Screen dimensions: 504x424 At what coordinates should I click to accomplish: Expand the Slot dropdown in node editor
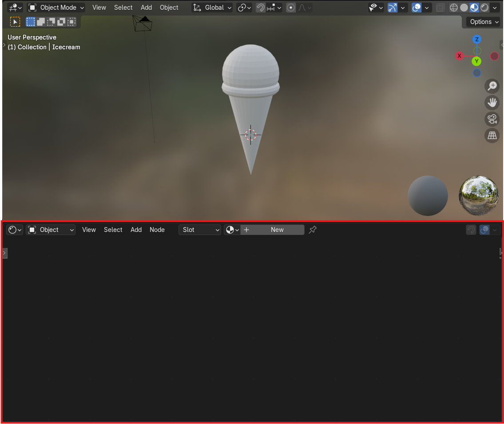click(x=200, y=230)
